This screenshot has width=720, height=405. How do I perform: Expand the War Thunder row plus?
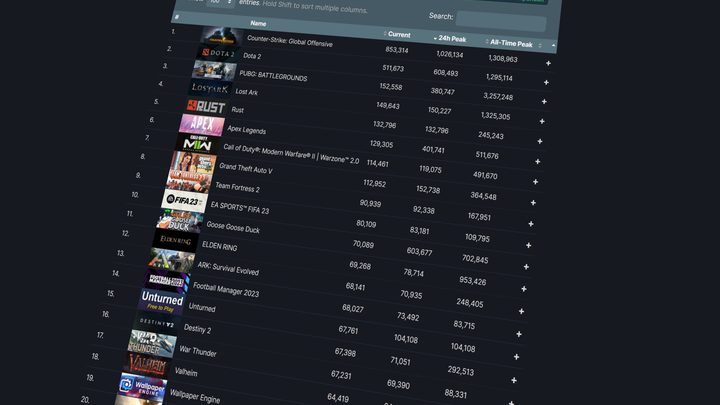pos(511,402)
